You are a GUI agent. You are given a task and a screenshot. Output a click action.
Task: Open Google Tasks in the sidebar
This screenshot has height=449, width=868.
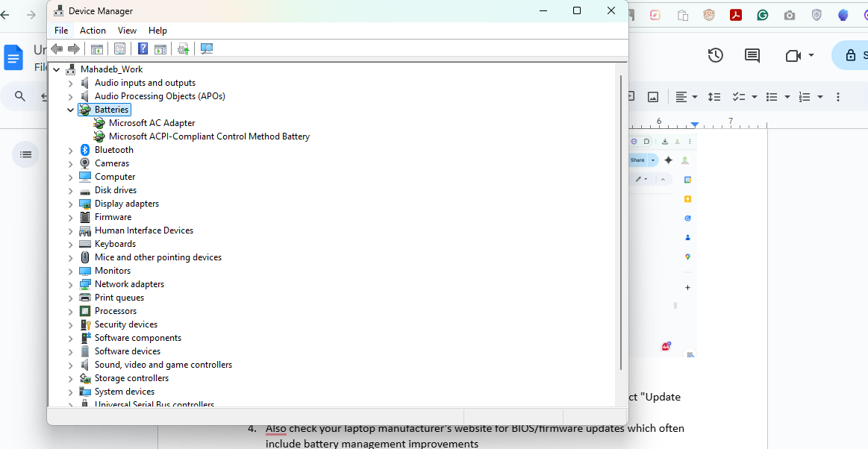click(x=687, y=218)
